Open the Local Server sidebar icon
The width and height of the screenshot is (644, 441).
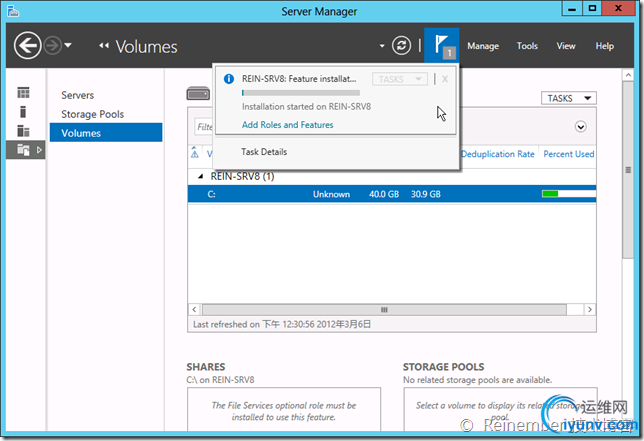(23, 112)
